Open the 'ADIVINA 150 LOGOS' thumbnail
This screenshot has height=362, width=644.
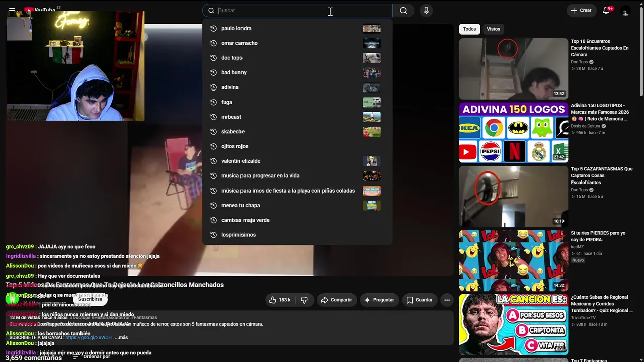(x=513, y=133)
